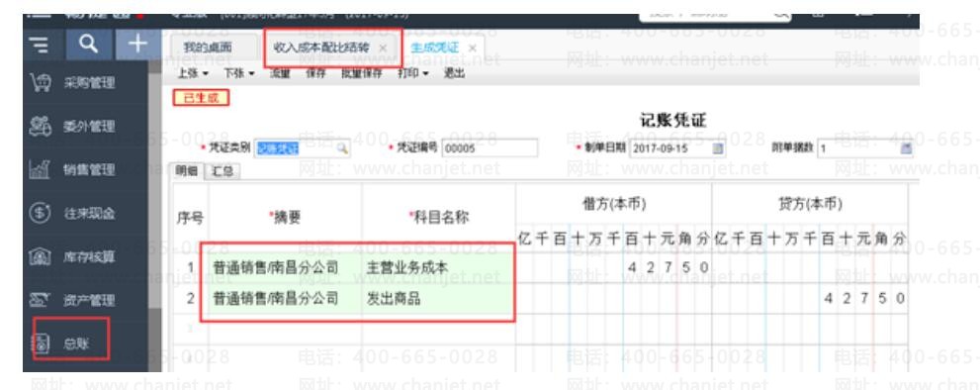Expand the 下张 dropdown arrow
Image resolution: width=980 pixels, height=390 pixels.
(x=252, y=74)
